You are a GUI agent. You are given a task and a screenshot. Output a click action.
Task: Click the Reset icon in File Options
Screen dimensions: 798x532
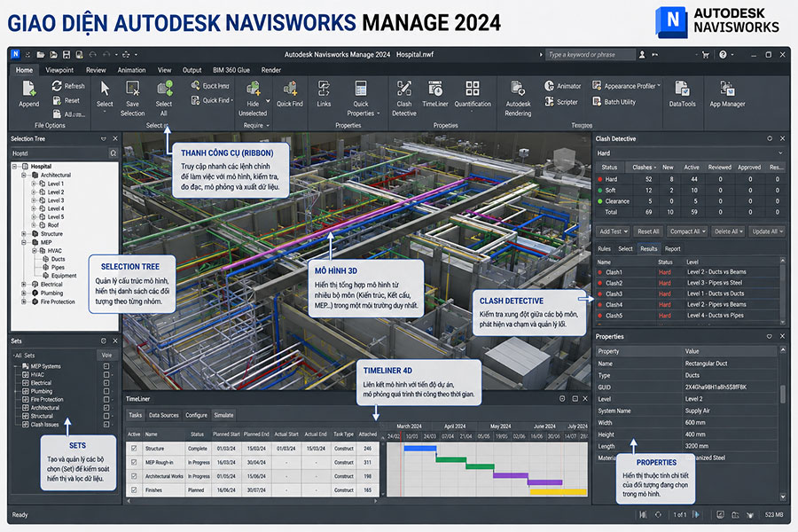(x=57, y=101)
